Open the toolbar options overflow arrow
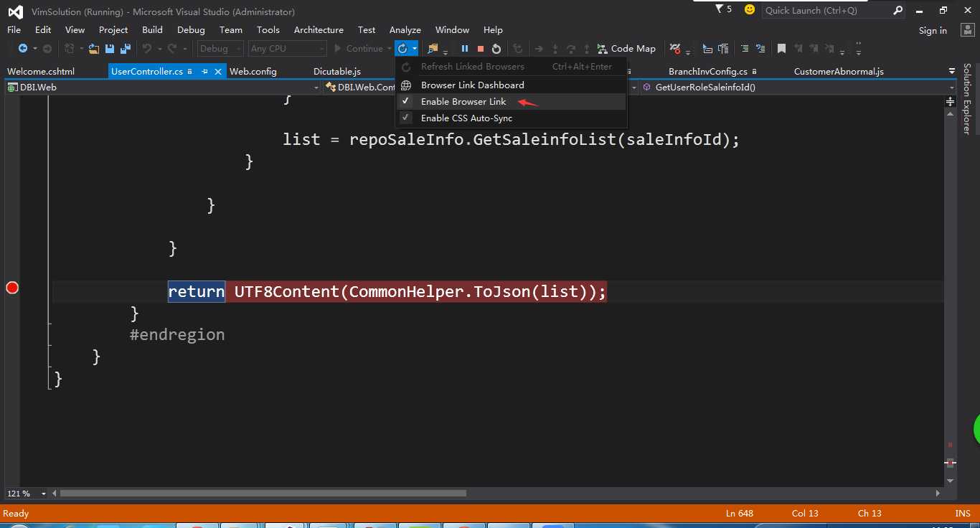This screenshot has height=528, width=980. tap(858, 49)
